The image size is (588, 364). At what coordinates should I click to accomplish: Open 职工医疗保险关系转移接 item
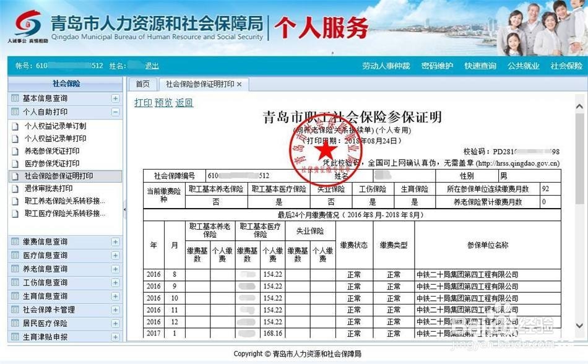[x=64, y=214]
